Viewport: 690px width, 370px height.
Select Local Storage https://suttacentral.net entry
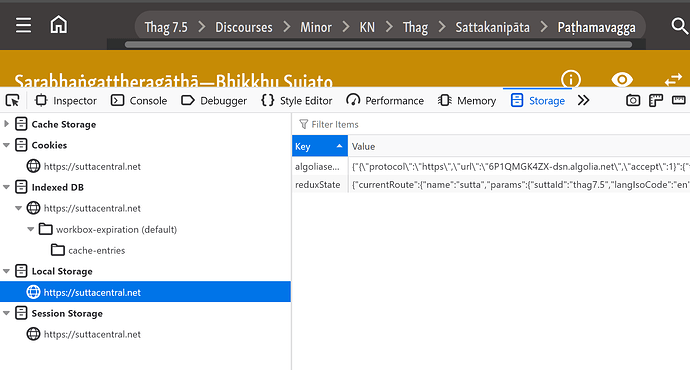point(145,292)
